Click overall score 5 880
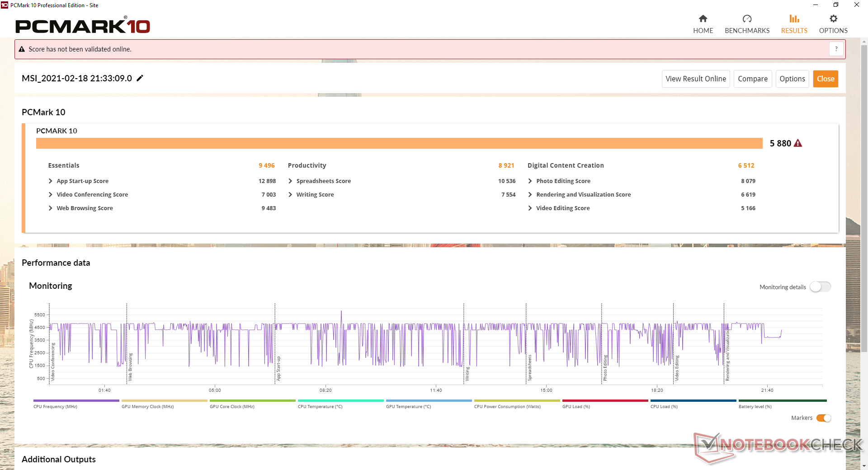The image size is (868, 470). point(780,143)
